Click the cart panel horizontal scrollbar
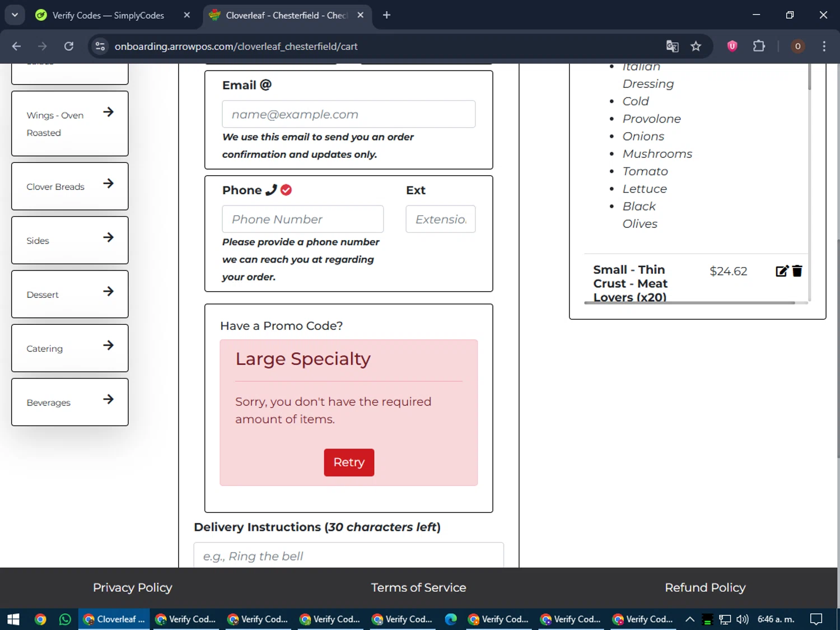 click(x=689, y=302)
